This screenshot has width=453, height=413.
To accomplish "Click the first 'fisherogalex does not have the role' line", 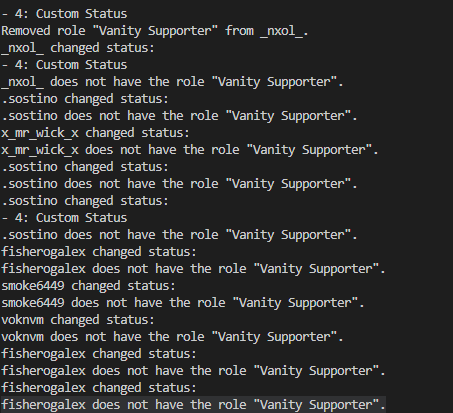I will coord(193,269).
